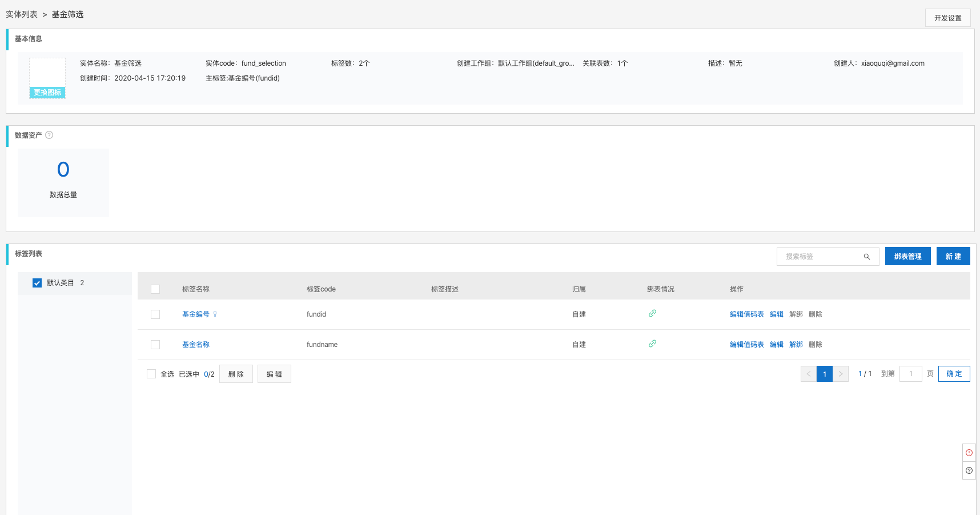980x515 pixels.
Task: Click the bulk 编辑 button below table
Action: click(x=274, y=374)
